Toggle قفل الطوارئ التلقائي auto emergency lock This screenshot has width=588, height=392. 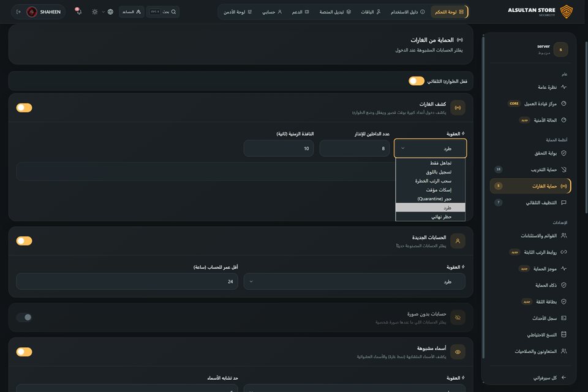point(417,81)
